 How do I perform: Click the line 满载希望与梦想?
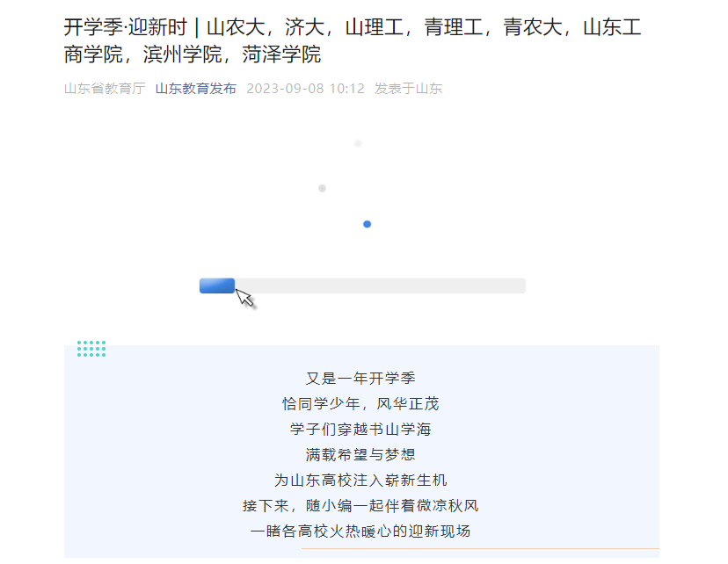(x=360, y=455)
